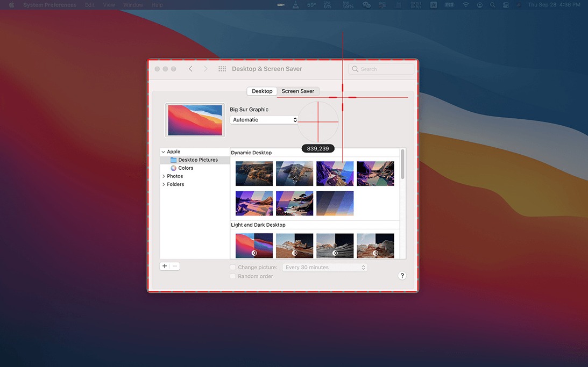Click the remove folder minus button
The height and width of the screenshot is (367, 588).
(x=174, y=265)
